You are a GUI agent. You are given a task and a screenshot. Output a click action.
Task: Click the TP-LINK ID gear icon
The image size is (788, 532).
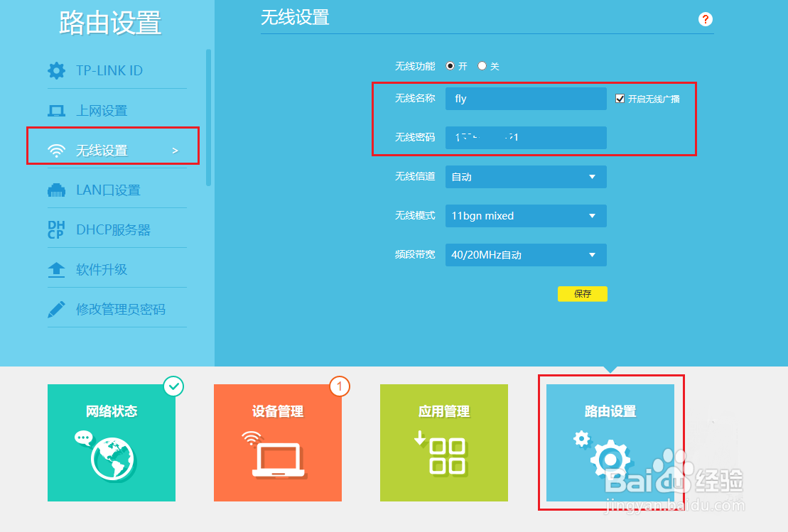click(57, 70)
